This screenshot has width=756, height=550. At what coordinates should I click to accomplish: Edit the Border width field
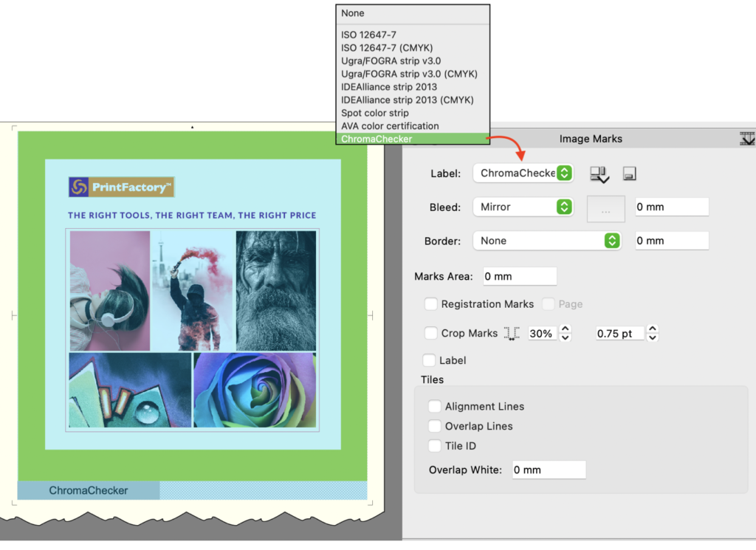click(x=672, y=241)
